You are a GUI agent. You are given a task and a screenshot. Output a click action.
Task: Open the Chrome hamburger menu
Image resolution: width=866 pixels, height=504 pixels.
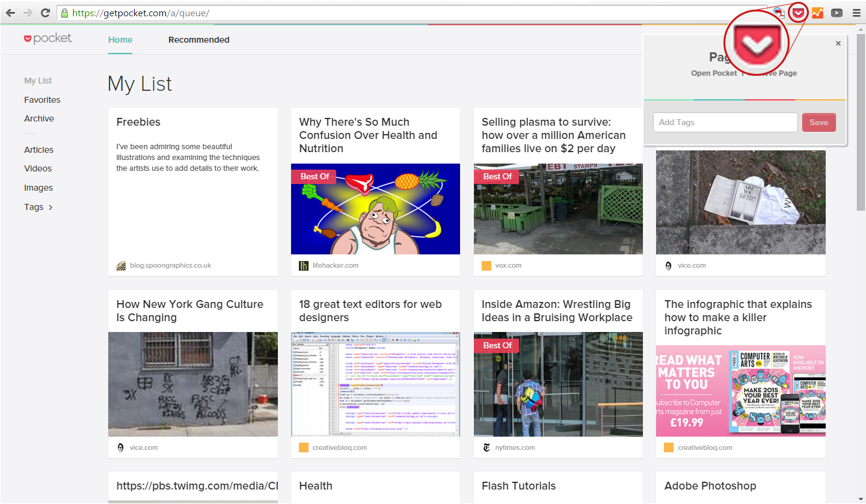coord(856,13)
